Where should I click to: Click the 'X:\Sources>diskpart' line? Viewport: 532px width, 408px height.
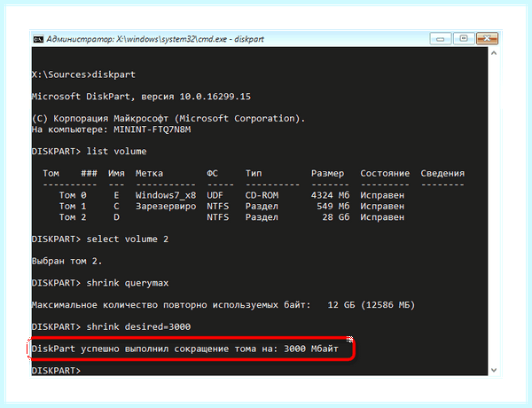(83, 75)
